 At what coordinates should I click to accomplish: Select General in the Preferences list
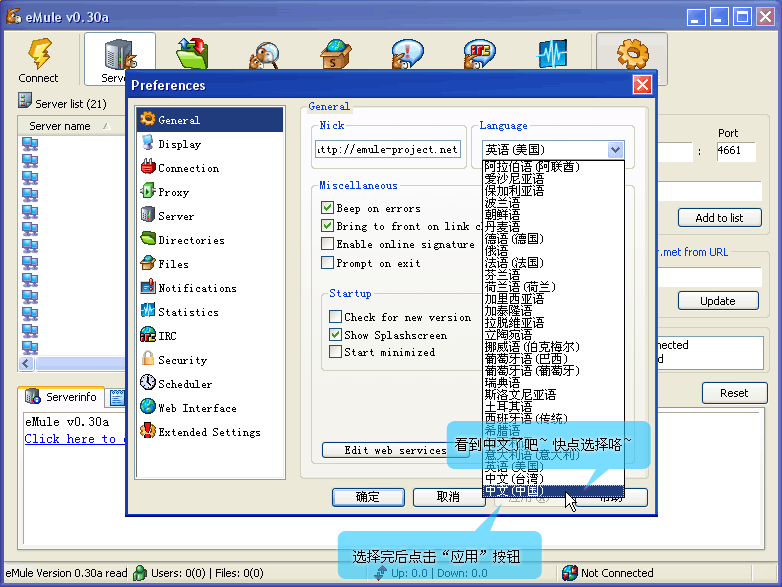click(210, 120)
